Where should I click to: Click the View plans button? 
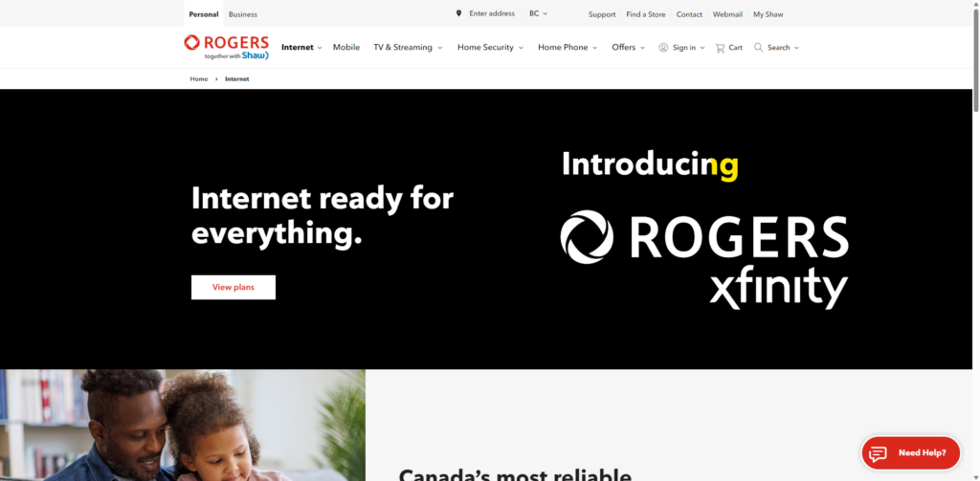tap(234, 287)
